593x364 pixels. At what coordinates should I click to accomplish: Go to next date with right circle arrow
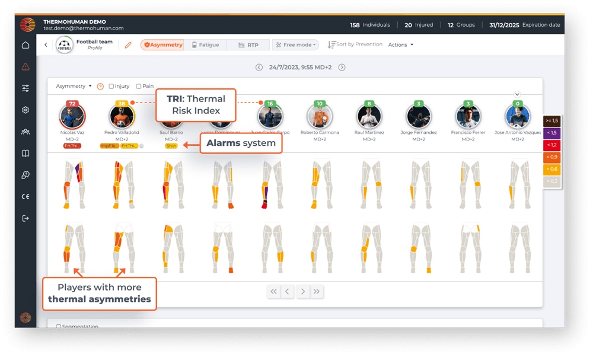click(342, 67)
